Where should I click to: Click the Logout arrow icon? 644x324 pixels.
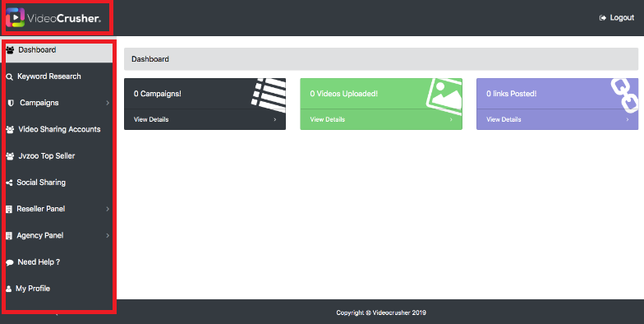[603, 18]
